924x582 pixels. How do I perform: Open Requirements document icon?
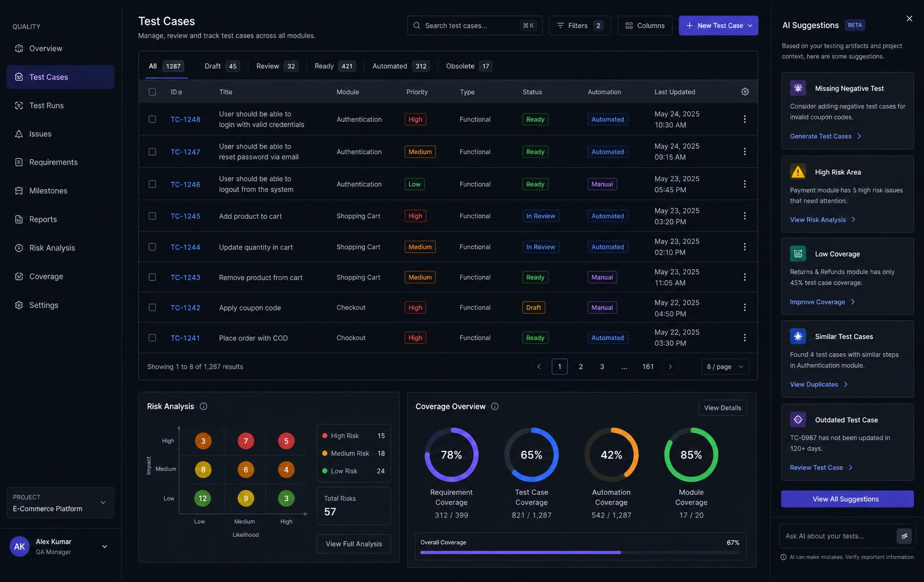[19, 162]
